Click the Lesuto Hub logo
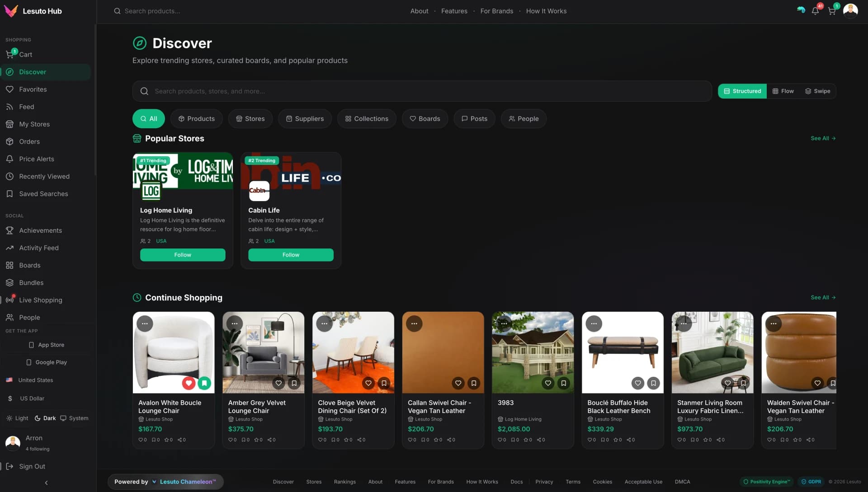Viewport: 868px width, 492px height. tap(33, 11)
